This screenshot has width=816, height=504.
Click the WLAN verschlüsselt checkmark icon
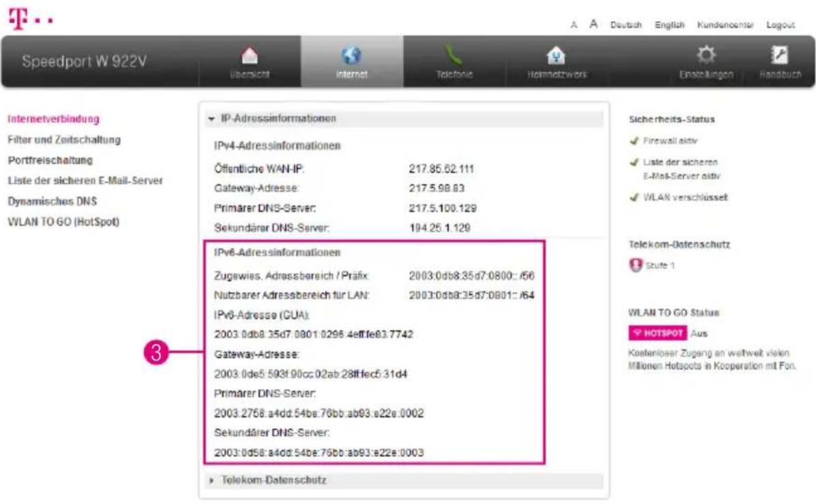634,198
